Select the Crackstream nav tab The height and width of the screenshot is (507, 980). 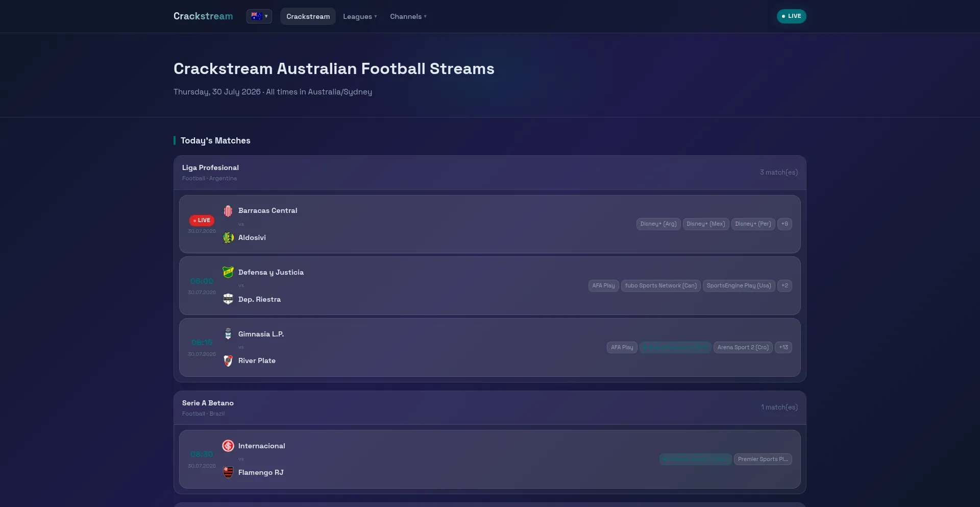point(308,16)
